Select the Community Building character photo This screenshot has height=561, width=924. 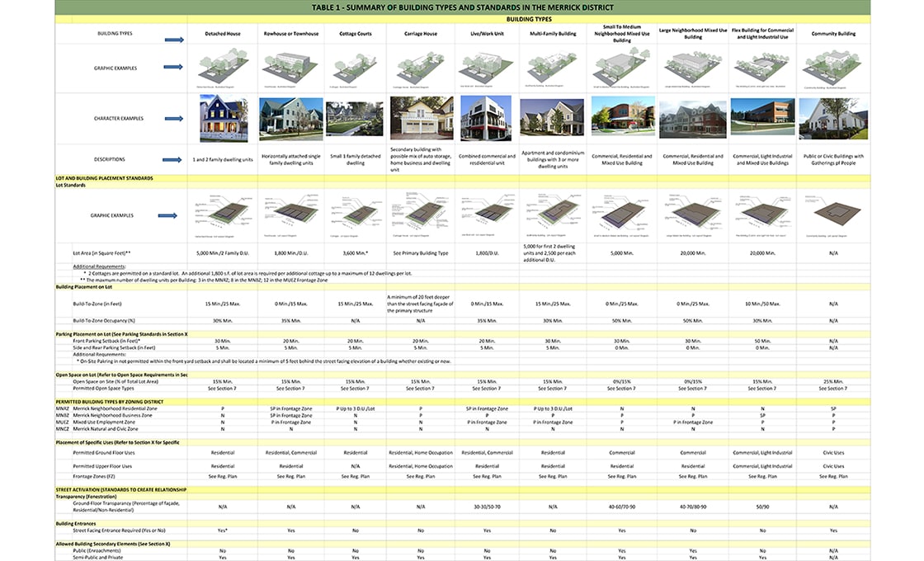(x=833, y=118)
